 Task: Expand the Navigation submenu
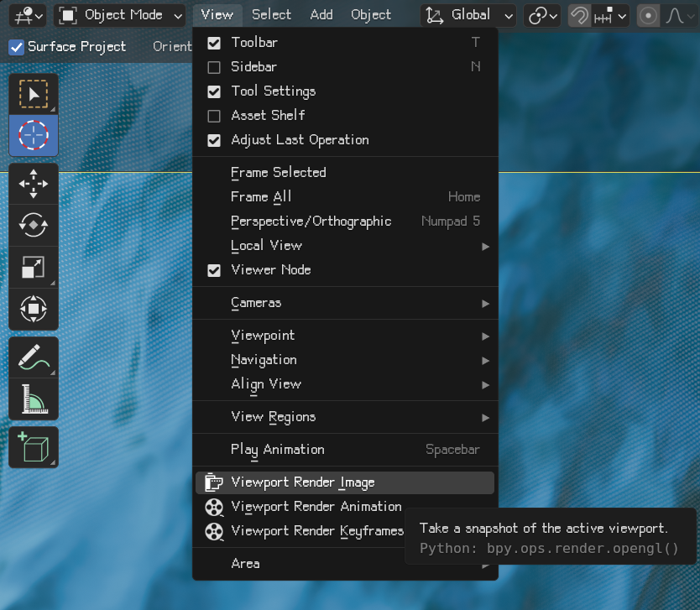click(x=345, y=360)
